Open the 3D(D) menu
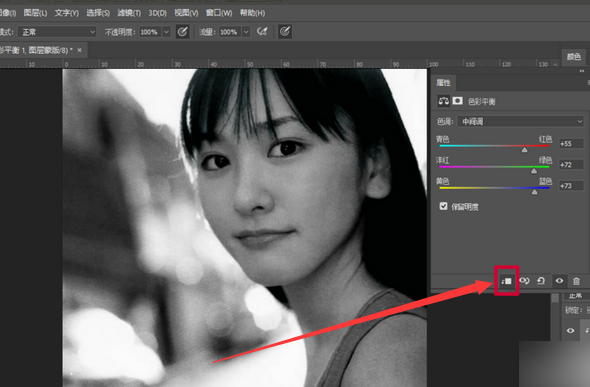Screen dimensions: 590x387 click(157, 13)
